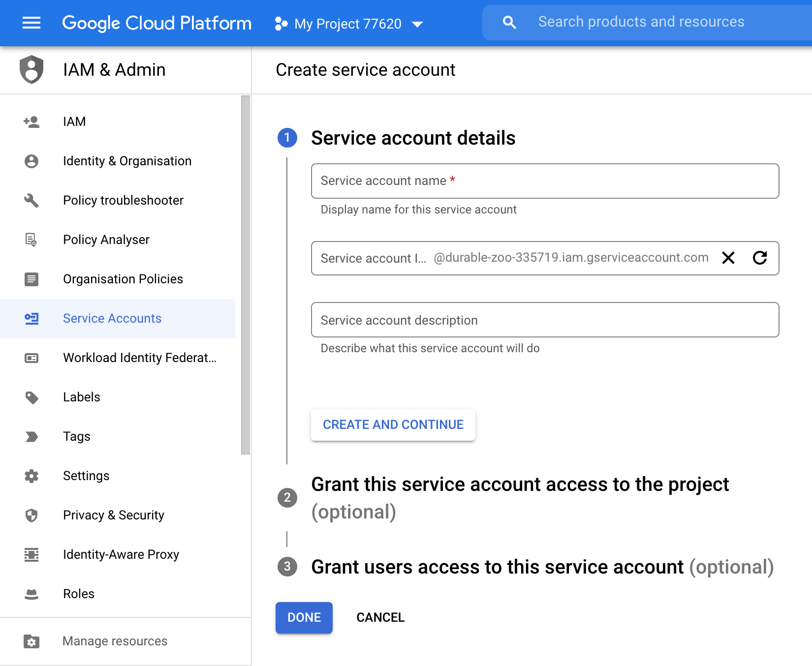Click the Manage resources folder icon

[31, 641]
